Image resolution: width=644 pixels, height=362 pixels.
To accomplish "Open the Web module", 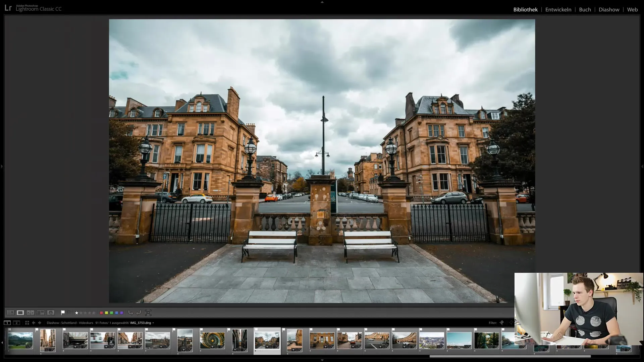I will click(632, 9).
